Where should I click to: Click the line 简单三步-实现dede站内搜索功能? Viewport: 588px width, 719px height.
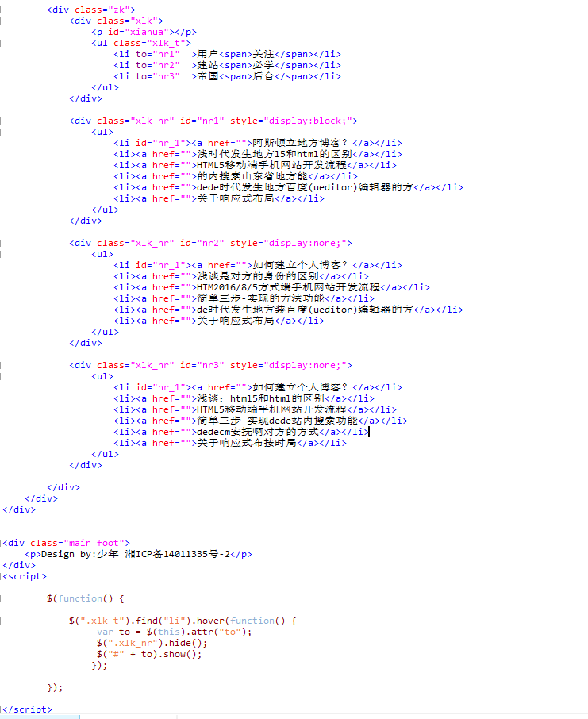260,421
